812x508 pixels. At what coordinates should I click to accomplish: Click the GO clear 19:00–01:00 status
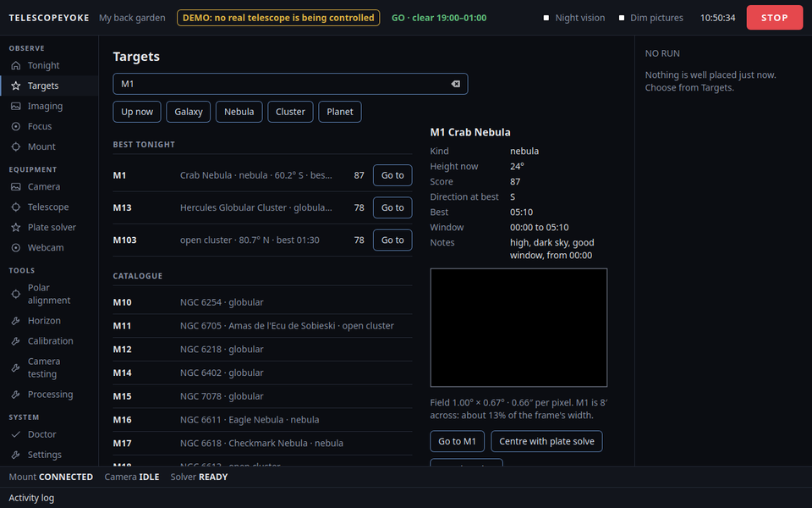point(439,18)
